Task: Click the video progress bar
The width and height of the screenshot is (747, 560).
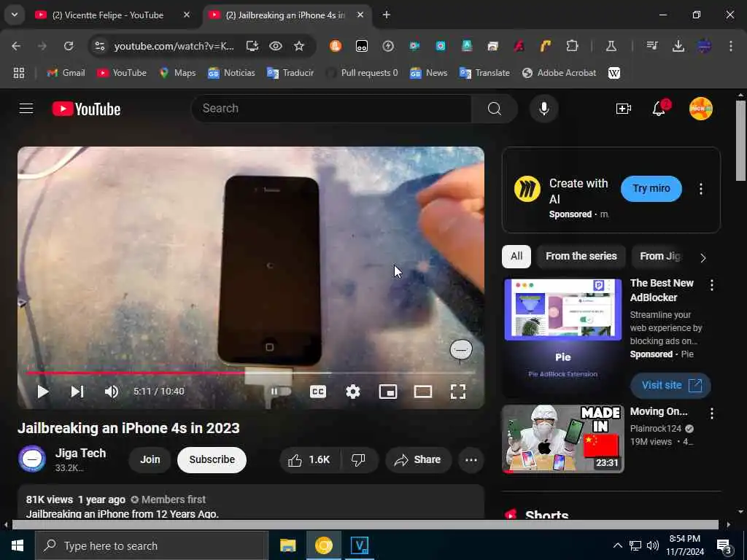Action: tap(251, 373)
